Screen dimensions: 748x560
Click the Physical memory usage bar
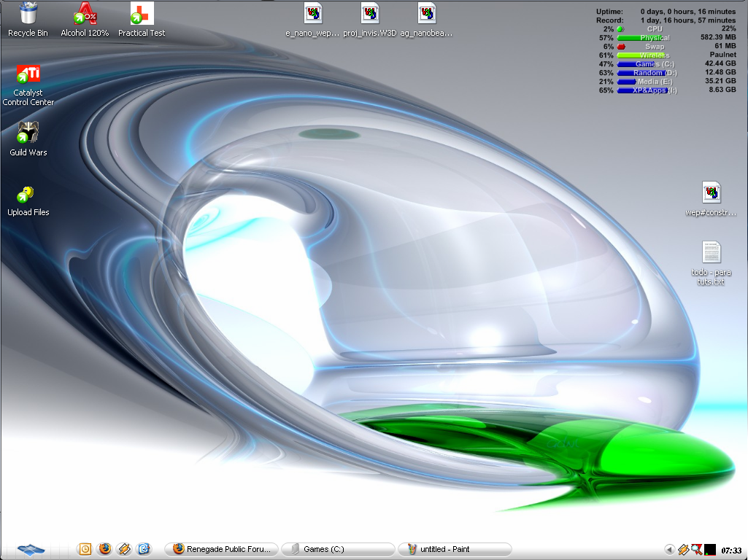coord(643,38)
